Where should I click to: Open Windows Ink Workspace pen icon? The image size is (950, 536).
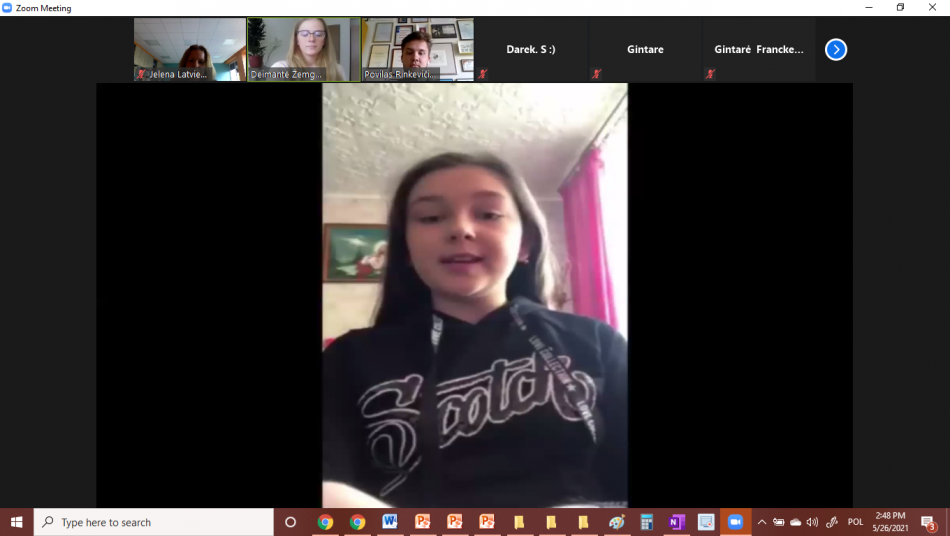tap(832, 522)
